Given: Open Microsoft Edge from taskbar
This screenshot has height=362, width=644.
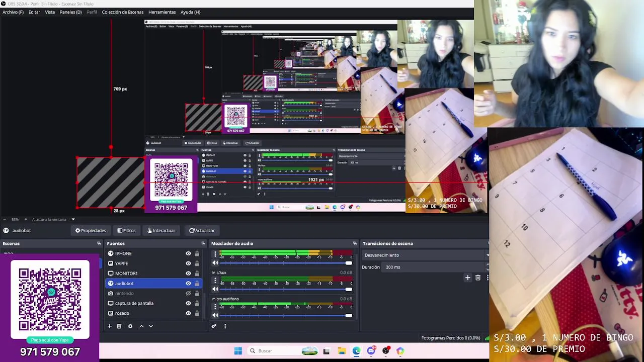Looking at the screenshot, I should point(356,351).
